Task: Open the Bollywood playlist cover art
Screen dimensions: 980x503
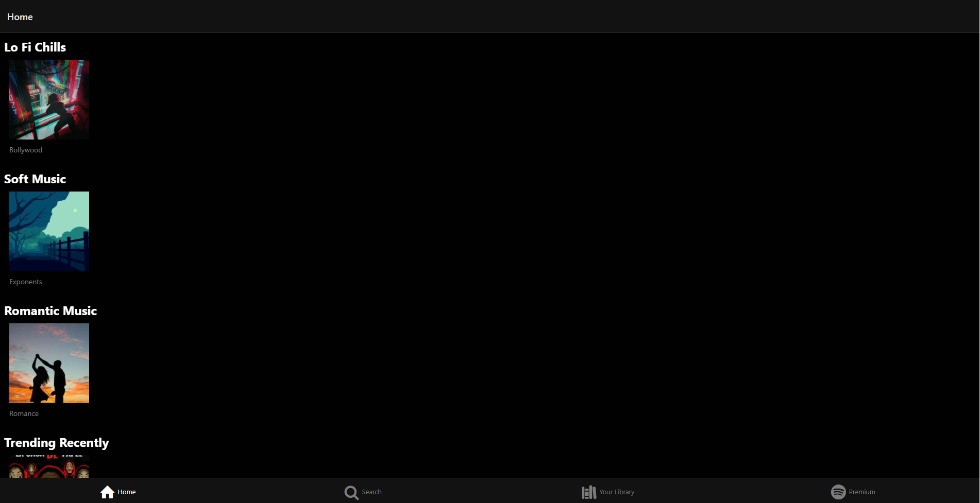Action: tap(49, 99)
